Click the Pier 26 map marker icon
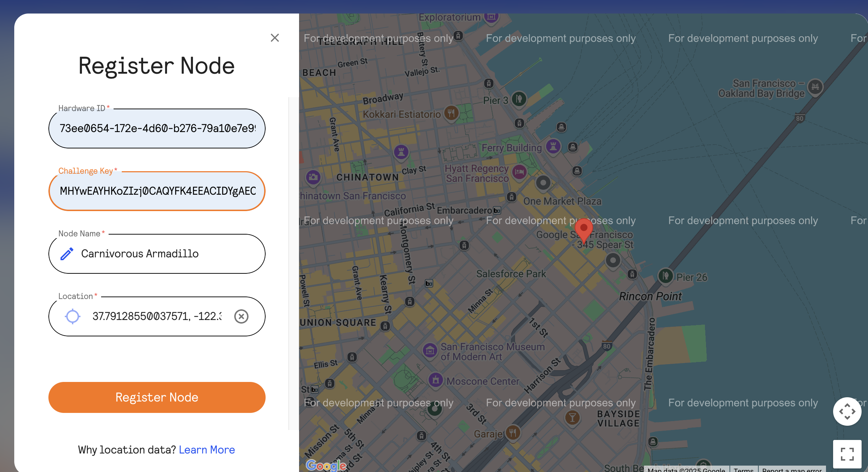This screenshot has width=868, height=472. 665,276
